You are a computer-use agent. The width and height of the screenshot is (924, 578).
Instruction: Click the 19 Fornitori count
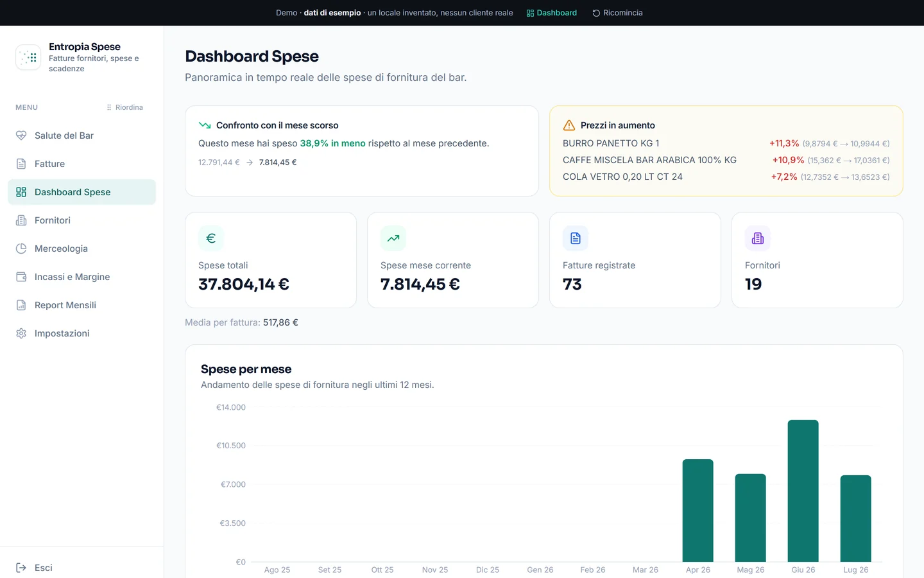[x=753, y=284]
